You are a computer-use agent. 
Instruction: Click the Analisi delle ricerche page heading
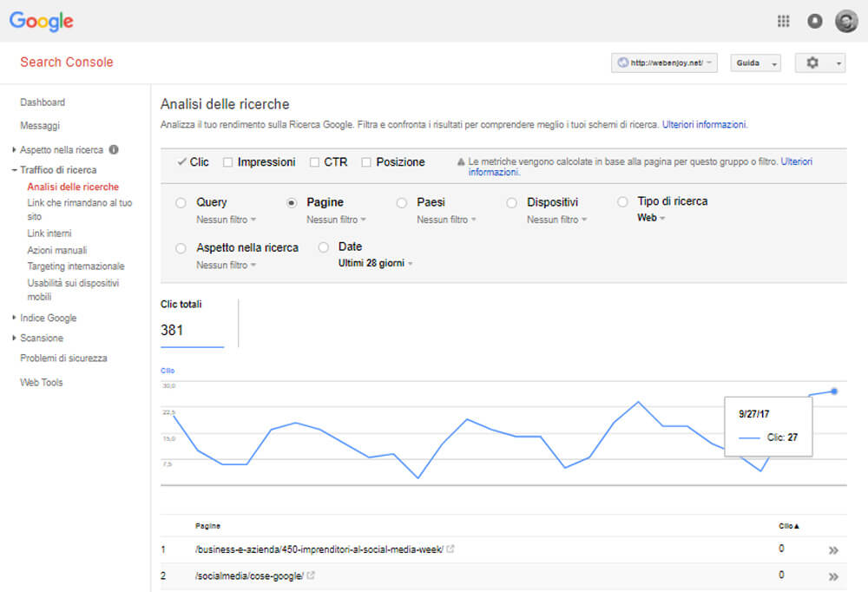pyautogui.click(x=225, y=104)
